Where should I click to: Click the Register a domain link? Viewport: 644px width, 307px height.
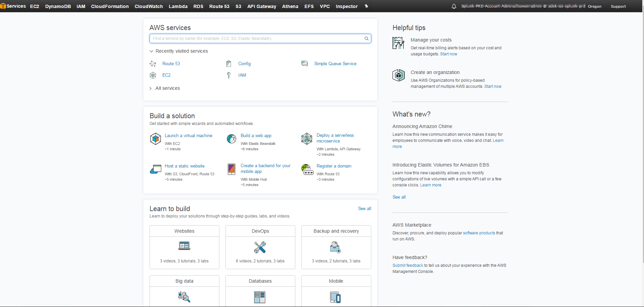point(334,166)
